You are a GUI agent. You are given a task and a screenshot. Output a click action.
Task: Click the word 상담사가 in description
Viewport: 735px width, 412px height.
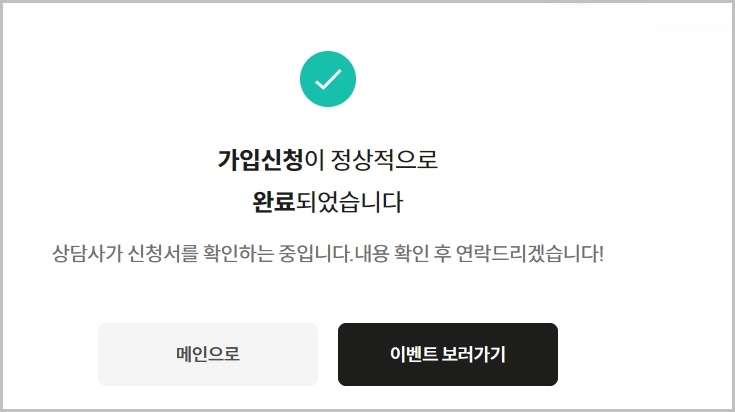(87, 254)
